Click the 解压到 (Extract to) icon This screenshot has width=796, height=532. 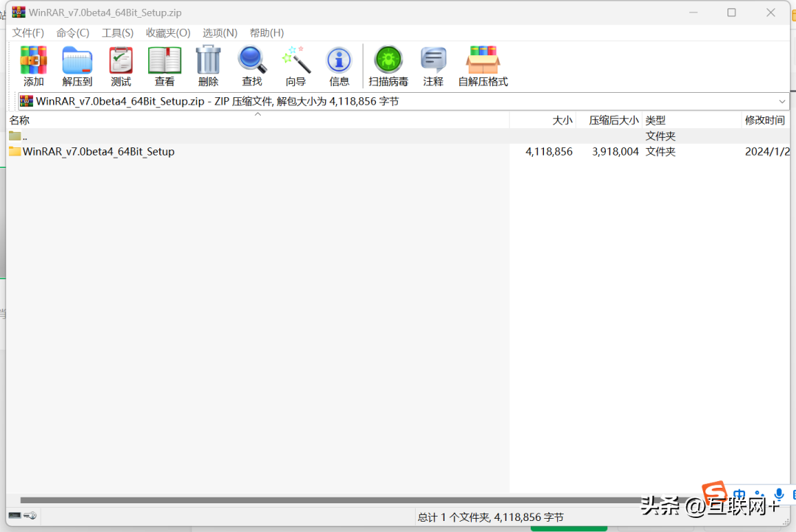(x=77, y=66)
